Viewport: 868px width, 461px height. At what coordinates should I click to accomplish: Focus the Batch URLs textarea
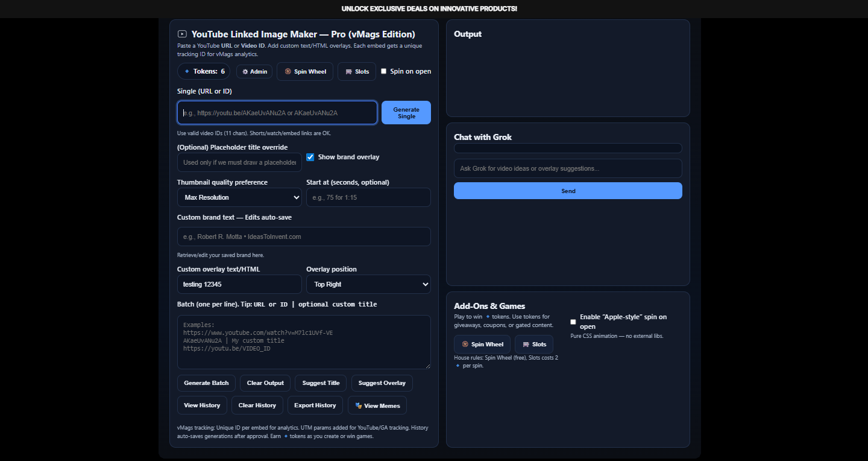(x=304, y=342)
